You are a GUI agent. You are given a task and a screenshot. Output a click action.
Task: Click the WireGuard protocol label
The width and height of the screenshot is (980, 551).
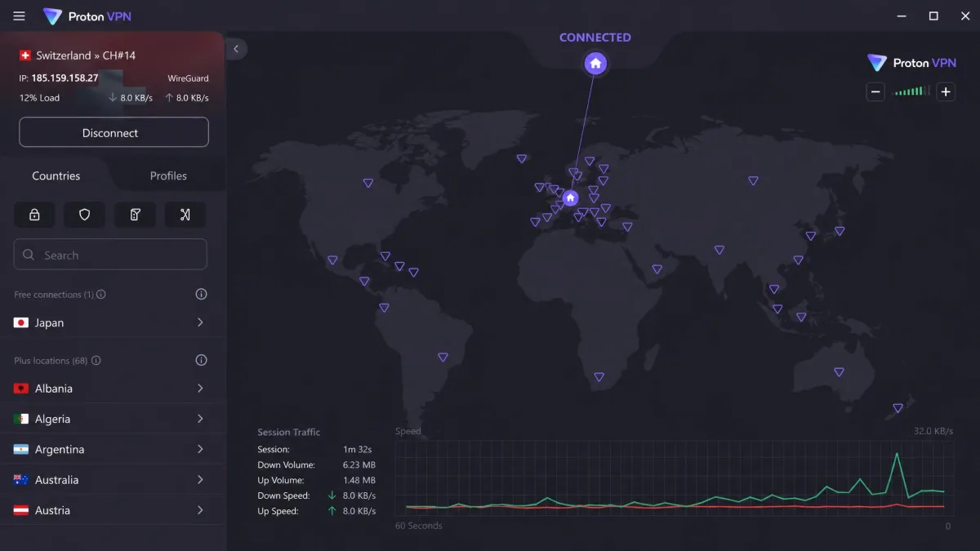[188, 78]
